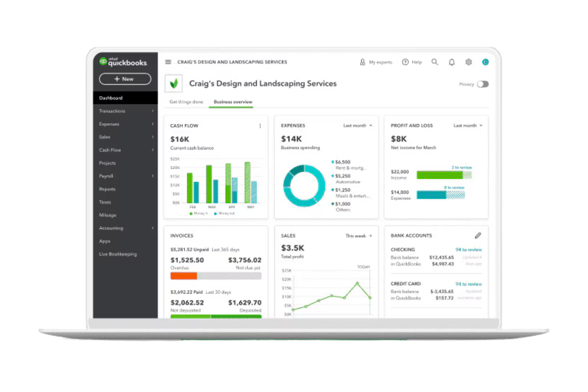Screen dimensions: 588x392
Task: Click Credit Card balance $-3,435.65
Action: click(x=442, y=292)
